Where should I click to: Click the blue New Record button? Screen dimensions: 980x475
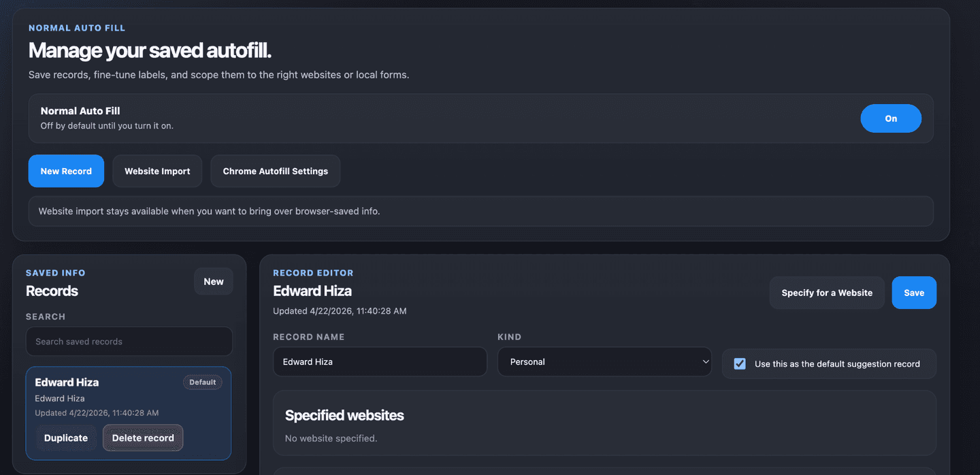pos(66,171)
